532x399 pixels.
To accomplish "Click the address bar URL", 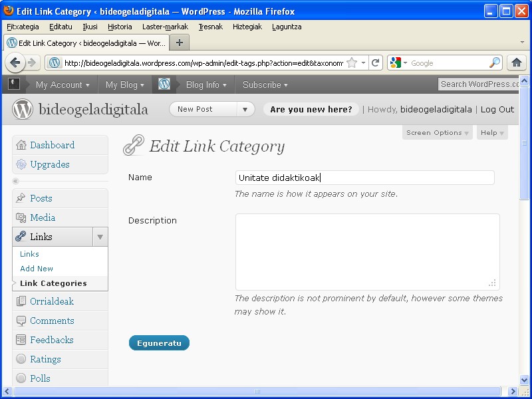I will 203,63.
